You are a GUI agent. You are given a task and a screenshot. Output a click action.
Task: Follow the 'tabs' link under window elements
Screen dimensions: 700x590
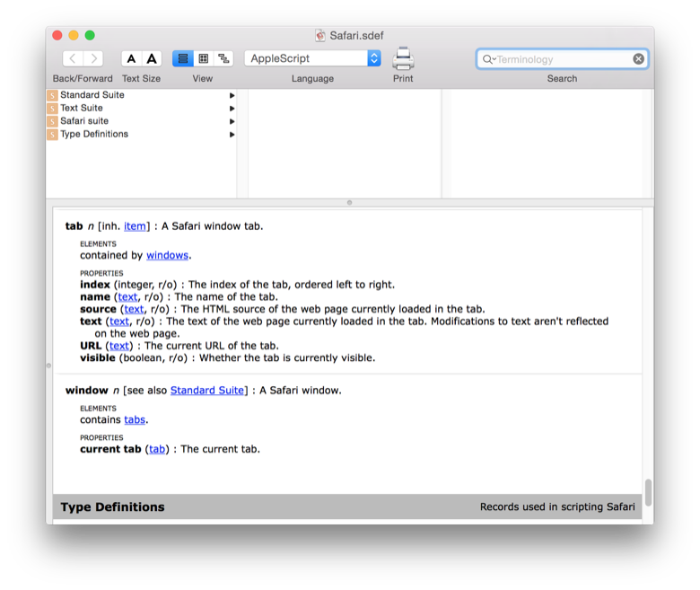point(135,420)
